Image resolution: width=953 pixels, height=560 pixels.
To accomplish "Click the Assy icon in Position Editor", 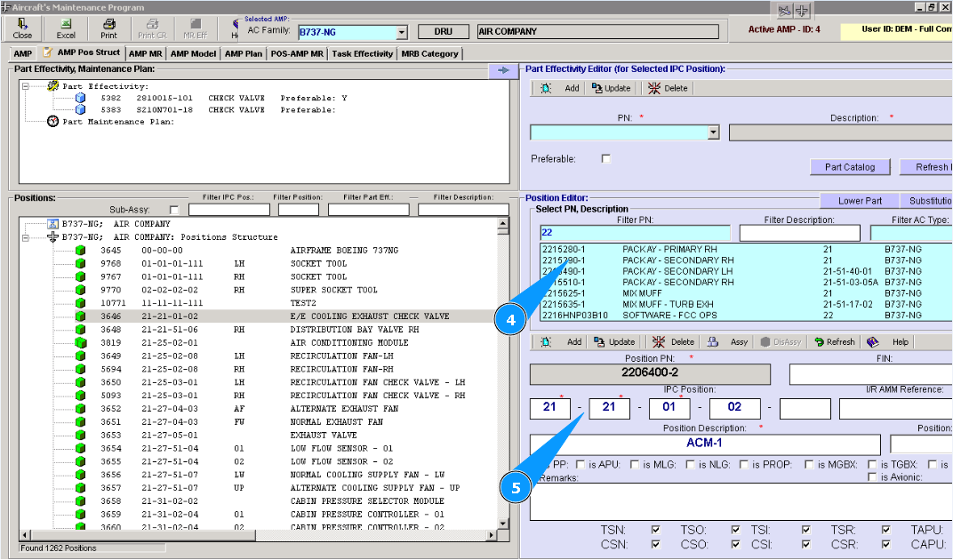I will (x=714, y=341).
